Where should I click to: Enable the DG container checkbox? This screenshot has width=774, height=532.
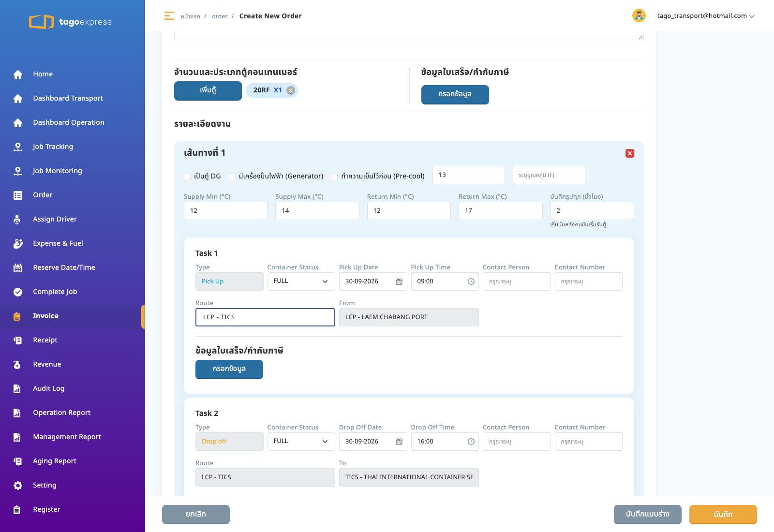pyautogui.click(x=187, y=177)
